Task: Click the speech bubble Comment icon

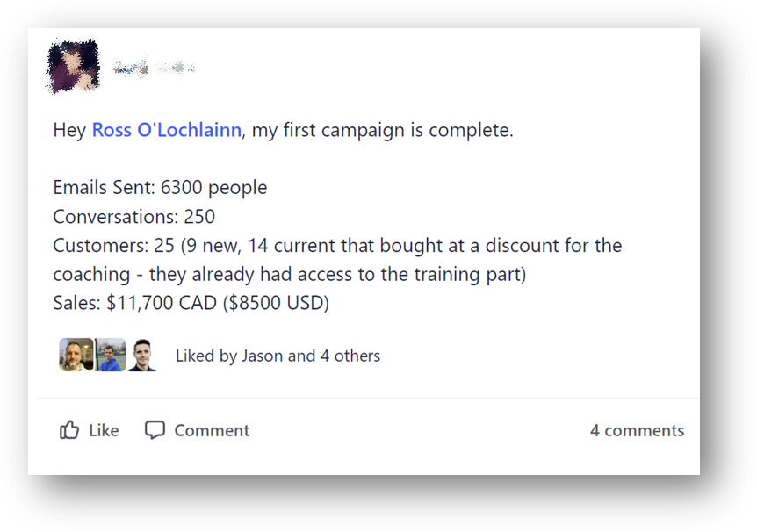Action: click(155, 430)
